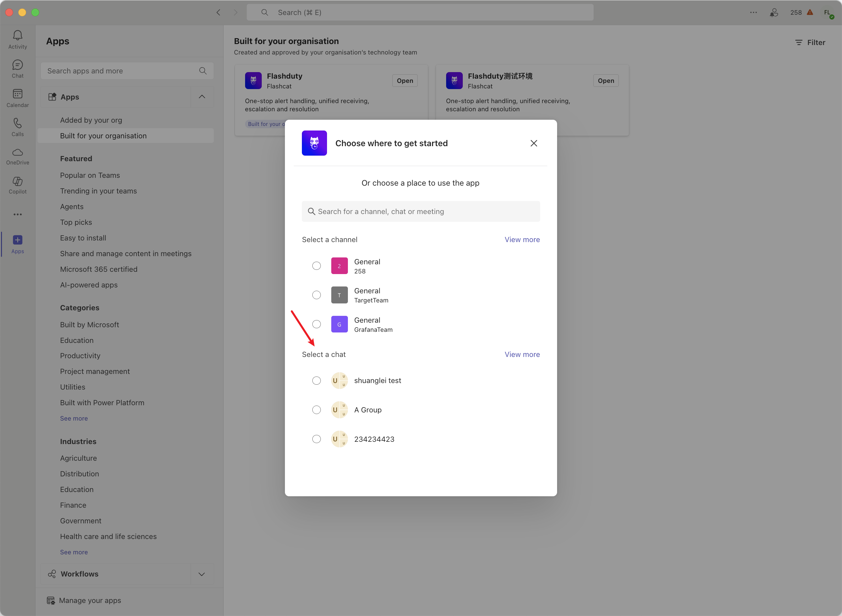This screenshot has width=842, height=616.
Task: Select Built for your organisation item
Action: coord(126,136)
